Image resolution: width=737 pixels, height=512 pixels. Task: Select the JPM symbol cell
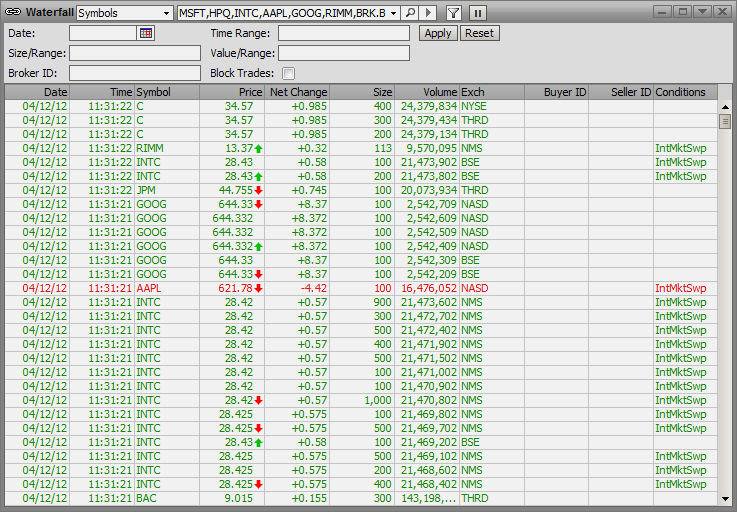point(167,190)
